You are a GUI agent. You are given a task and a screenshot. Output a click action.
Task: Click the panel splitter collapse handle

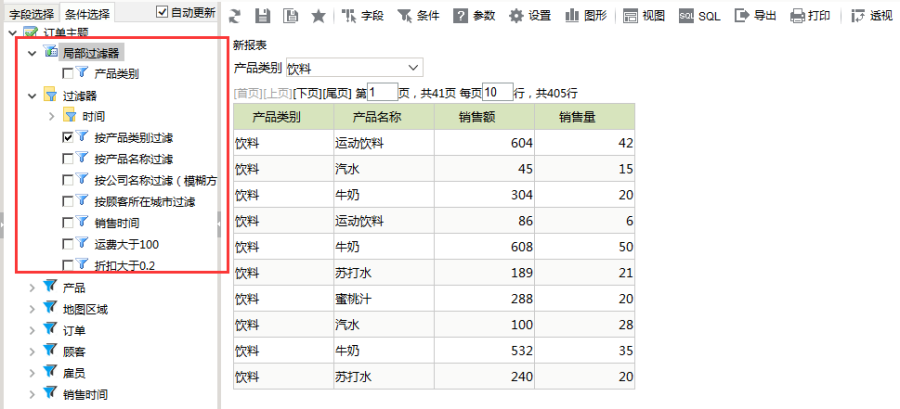(219, 224)
